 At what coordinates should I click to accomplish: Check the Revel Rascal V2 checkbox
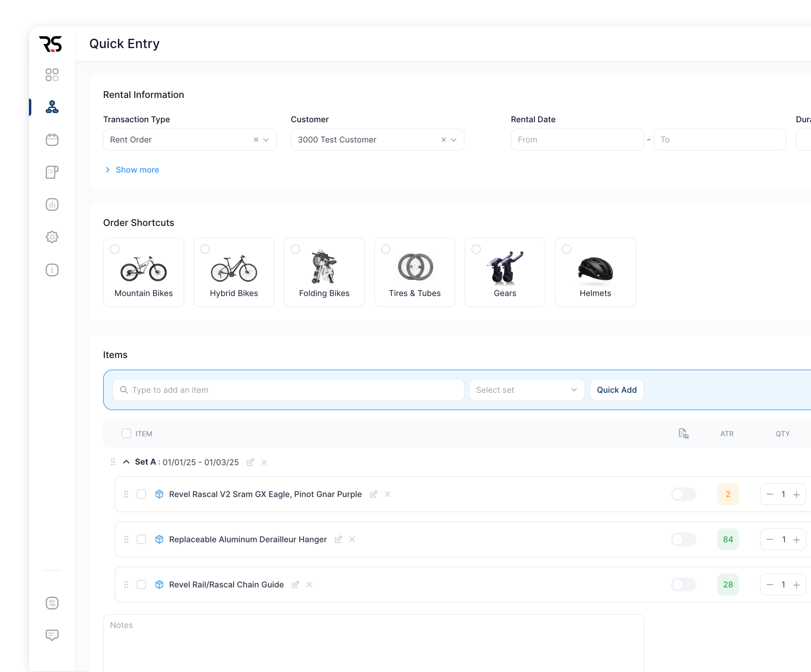pyautogui.click(x=141, y=494)
